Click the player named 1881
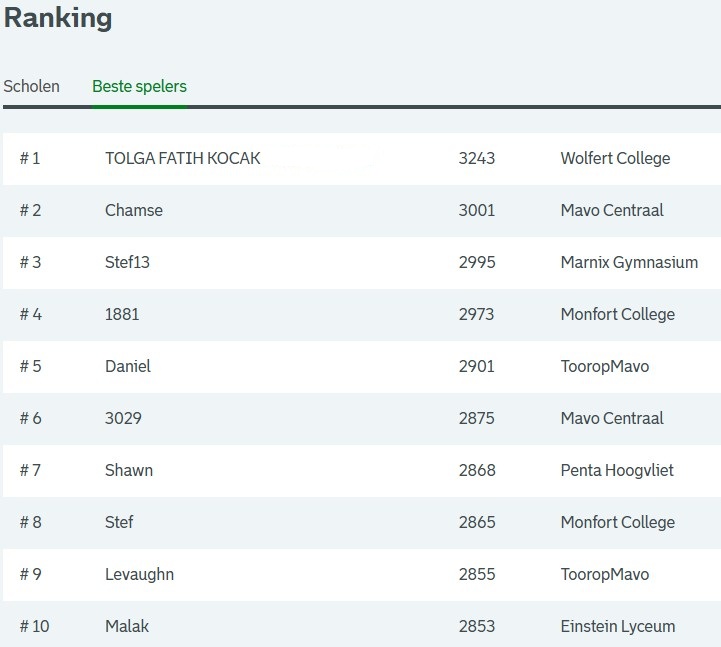 pos(122,314)
